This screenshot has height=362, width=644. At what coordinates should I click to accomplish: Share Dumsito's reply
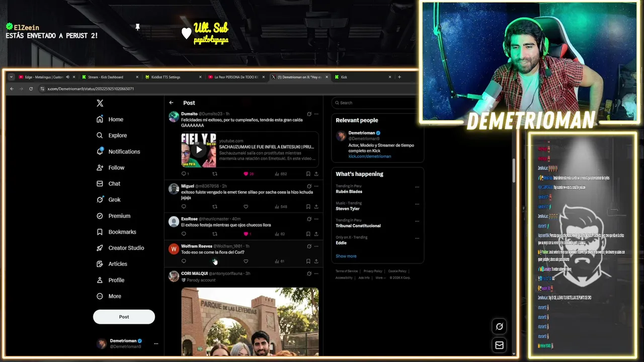(316, 174)
